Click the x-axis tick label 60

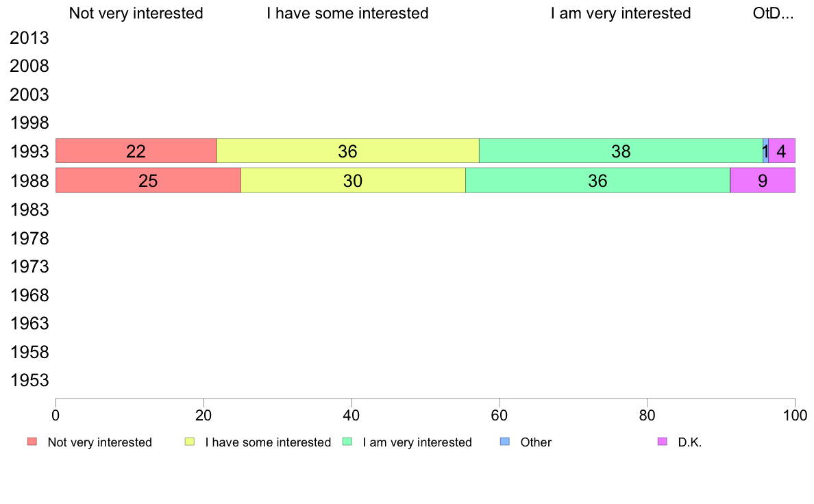(500, 416)
